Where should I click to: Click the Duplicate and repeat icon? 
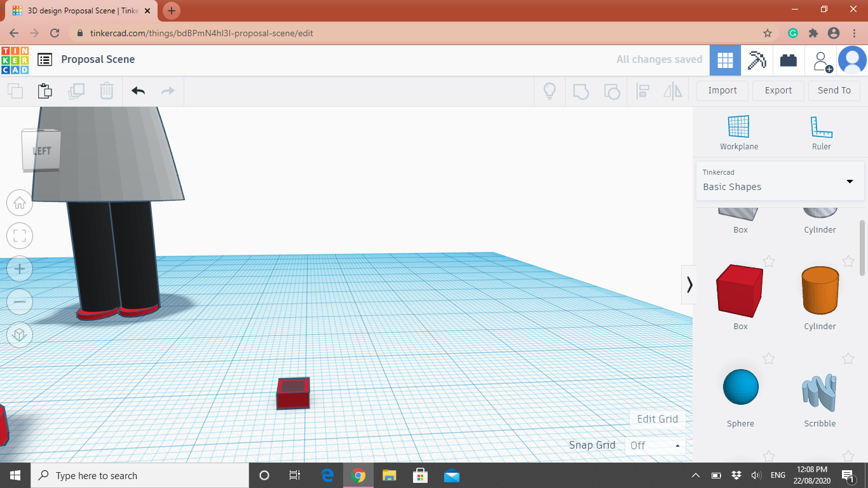(x=76, y=91)
